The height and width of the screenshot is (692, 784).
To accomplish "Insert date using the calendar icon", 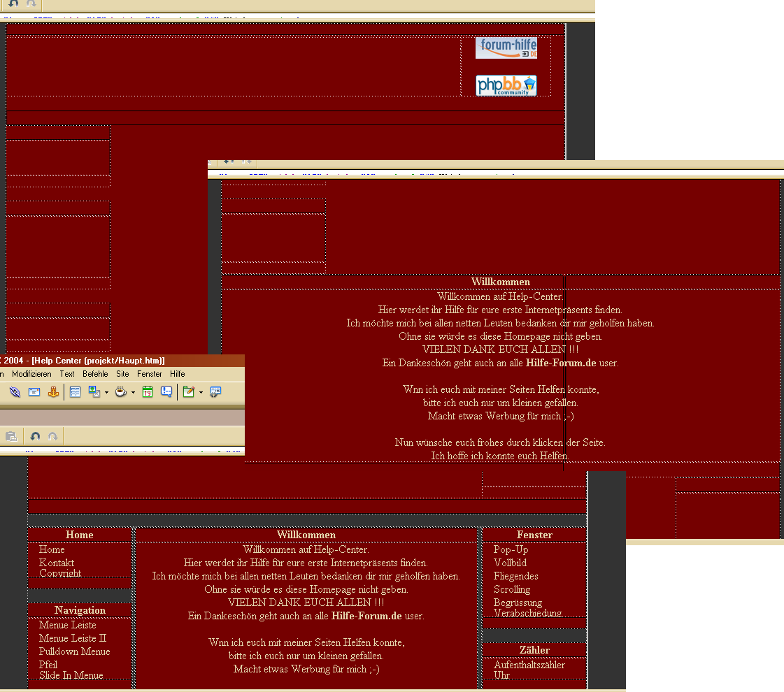I will click(148, 392).
